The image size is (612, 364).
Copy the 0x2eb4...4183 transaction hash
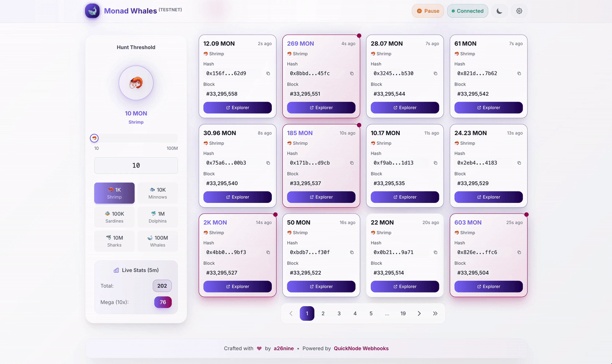[x=519, y=163]
